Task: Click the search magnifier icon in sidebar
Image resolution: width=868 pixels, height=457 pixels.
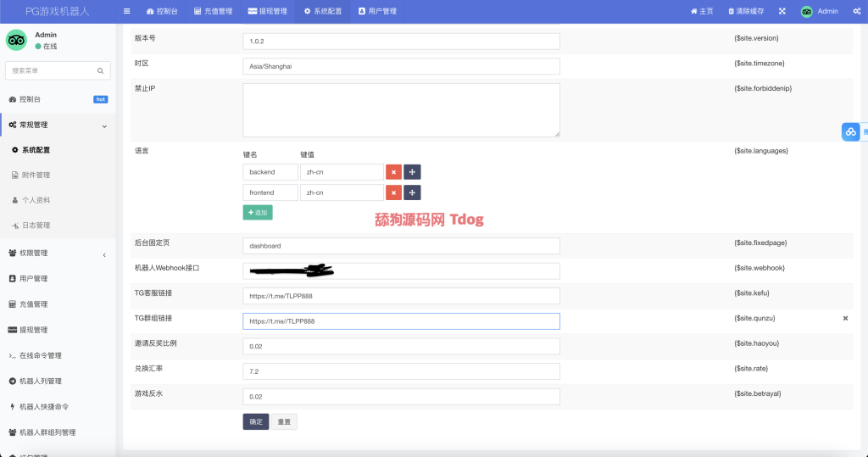Action: tap(101, 70)
